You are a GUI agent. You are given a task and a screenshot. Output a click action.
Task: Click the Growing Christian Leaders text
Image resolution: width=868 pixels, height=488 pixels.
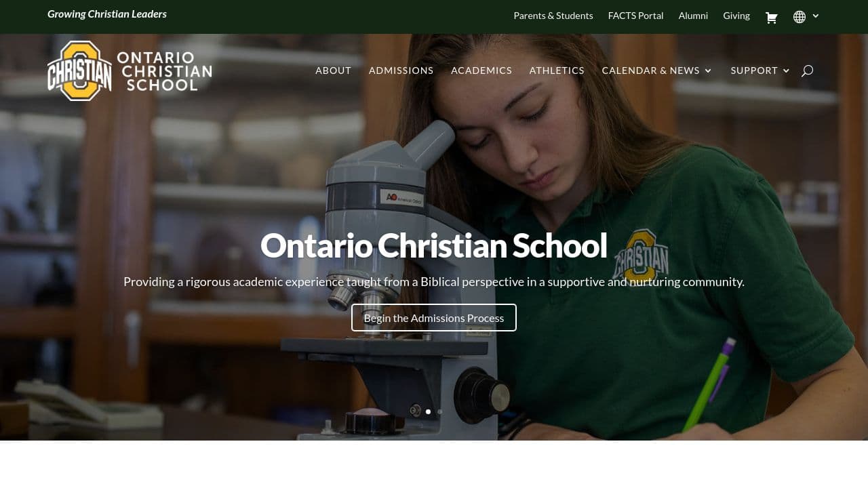tap(106, 14)
